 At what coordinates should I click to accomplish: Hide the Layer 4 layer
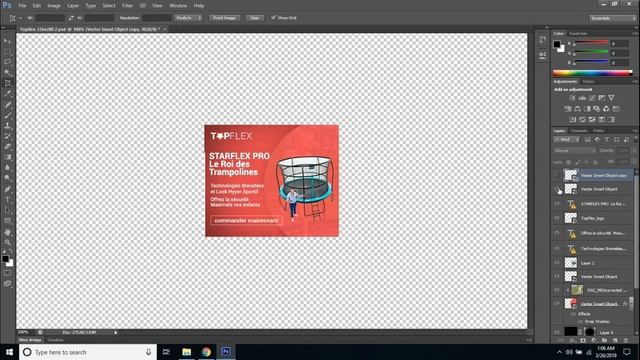click(x=557, y=332)
